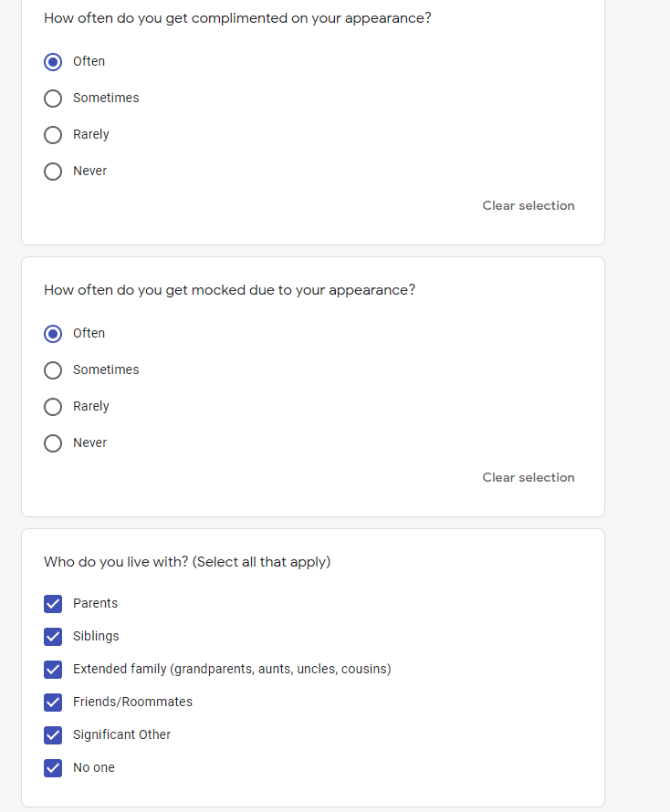Image resolution: width=670 pixels, height=812 pixels.
Task: Choose Rarely for mocked due to appearance
Action: point(53,407)
